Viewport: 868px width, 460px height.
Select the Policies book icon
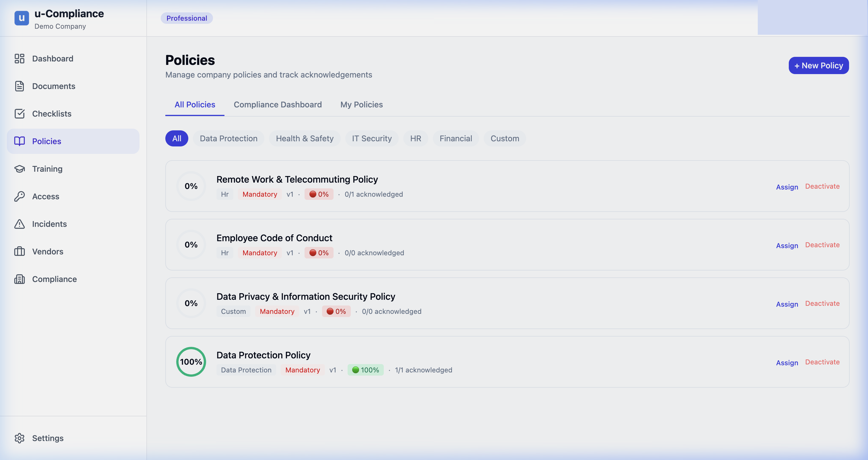point(20,141)
